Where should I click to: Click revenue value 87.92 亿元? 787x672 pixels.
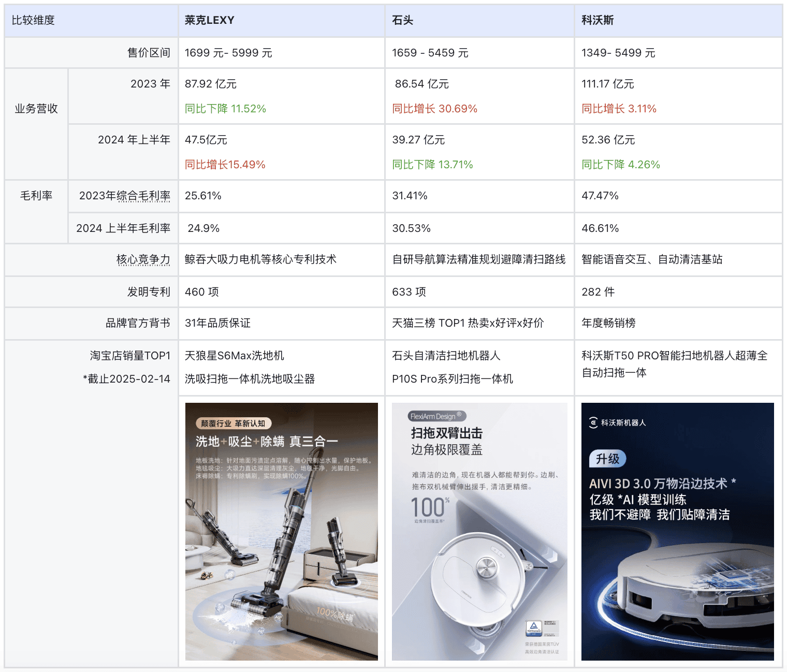pyautogui.click(x=211, y=84)
